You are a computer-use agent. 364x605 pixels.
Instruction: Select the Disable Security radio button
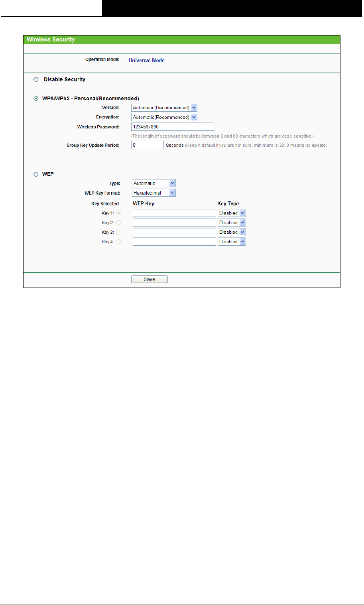pos(36,79)
